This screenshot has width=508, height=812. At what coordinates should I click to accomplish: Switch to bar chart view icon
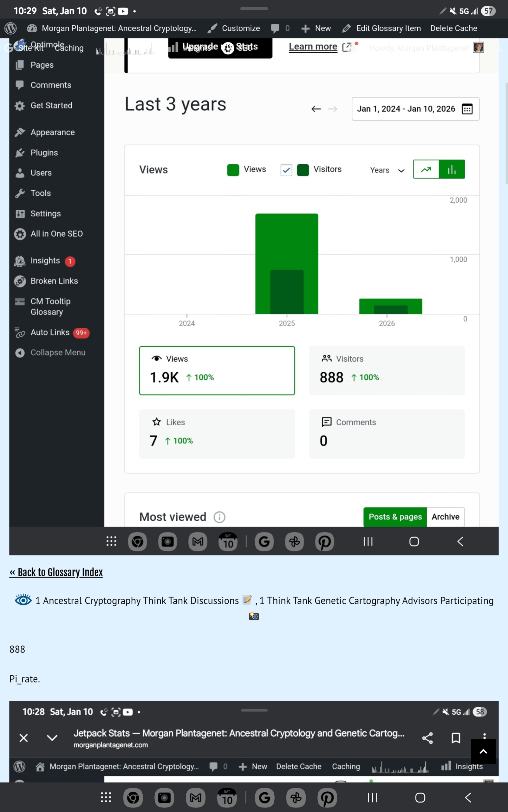(452, 169)
